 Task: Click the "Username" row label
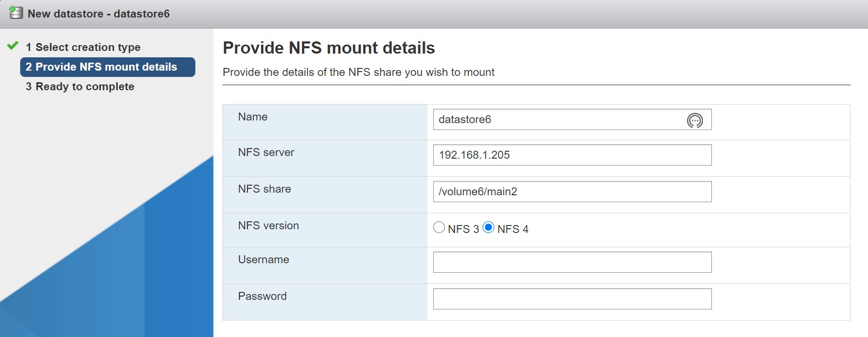263,260
